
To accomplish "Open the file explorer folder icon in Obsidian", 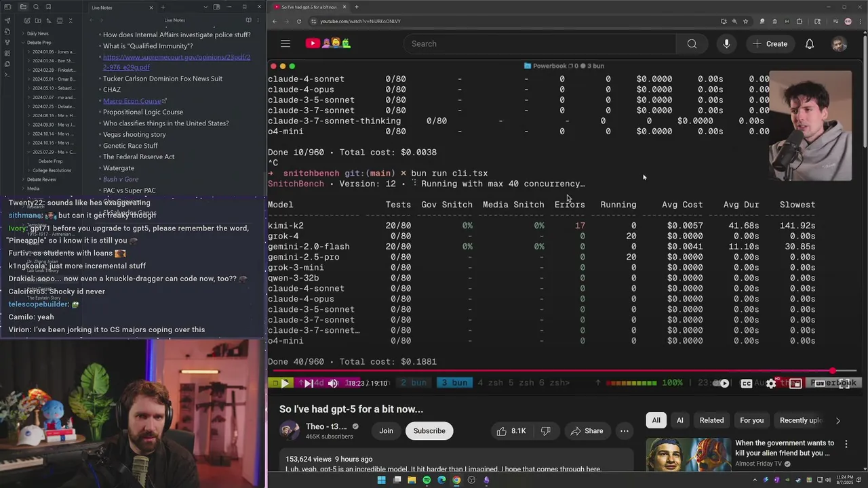I will 24,7.
